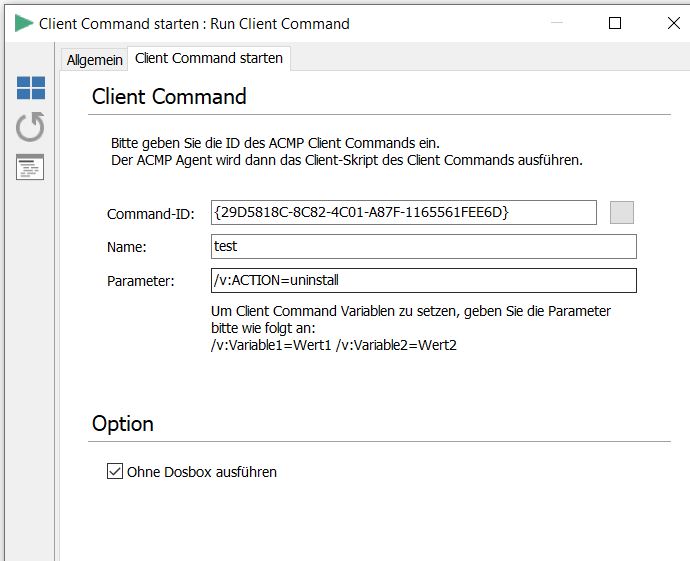
Task: Click the Option section heading
Action: (x=123, y=424)
